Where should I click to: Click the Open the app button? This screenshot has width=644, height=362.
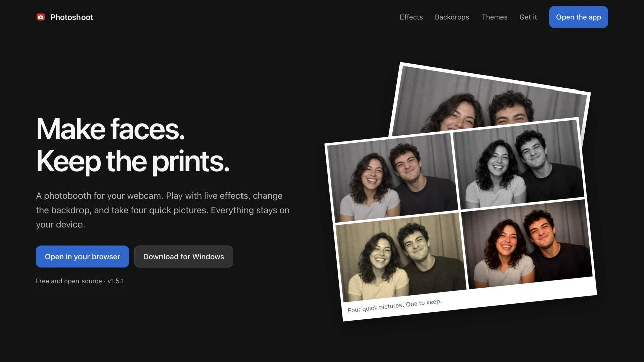(579, 17)
